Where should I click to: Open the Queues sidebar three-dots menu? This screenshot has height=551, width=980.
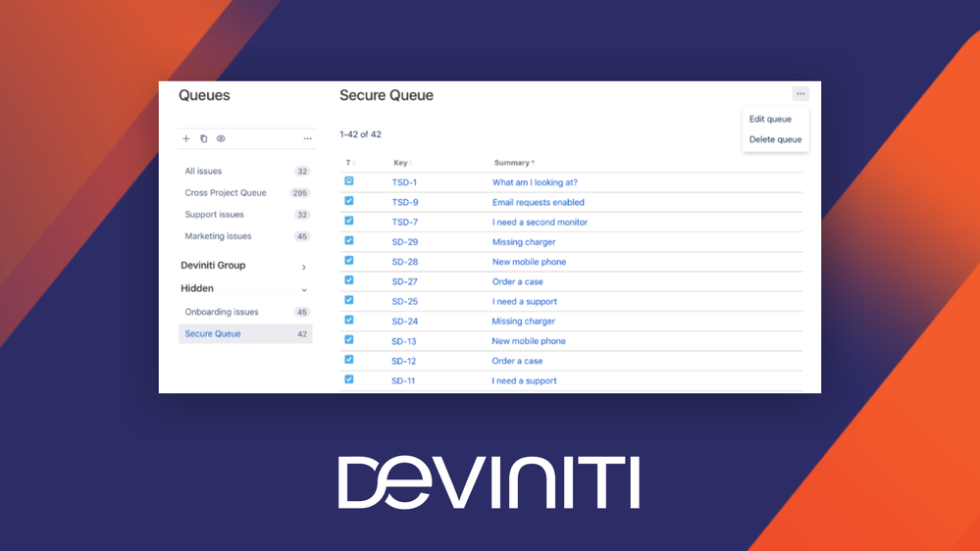[x=307, y=138]
